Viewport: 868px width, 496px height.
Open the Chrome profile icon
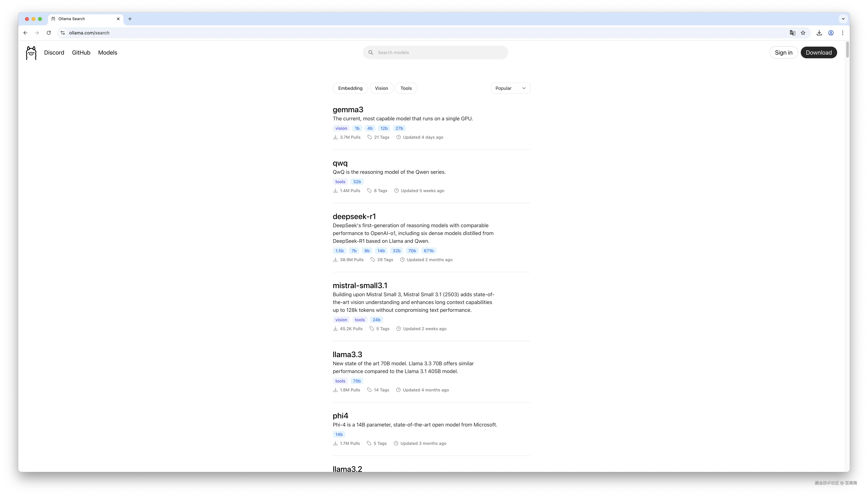(x=831, y=33)
